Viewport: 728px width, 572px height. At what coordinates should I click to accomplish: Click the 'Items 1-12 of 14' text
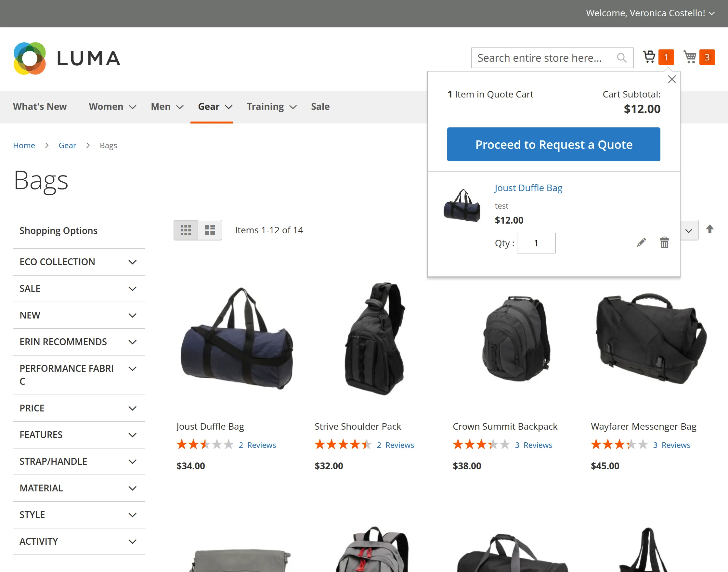(269, 230)
